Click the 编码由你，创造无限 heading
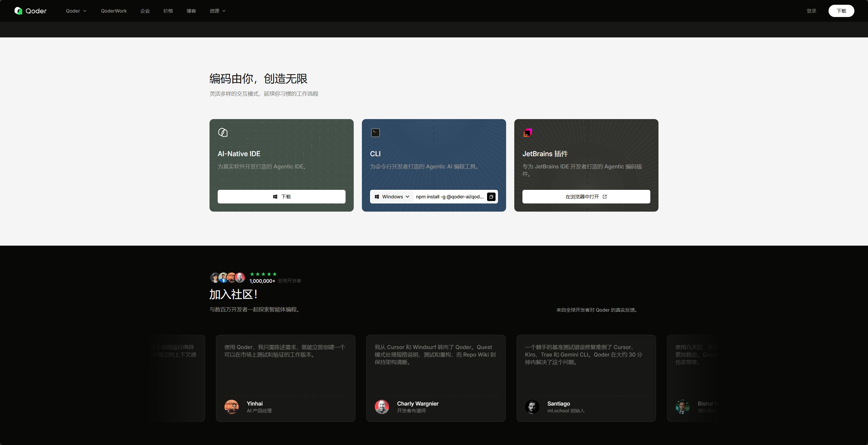868x445 pixels. (258, 79)
